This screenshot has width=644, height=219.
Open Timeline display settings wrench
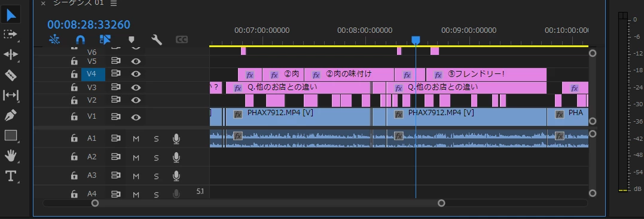157,39
